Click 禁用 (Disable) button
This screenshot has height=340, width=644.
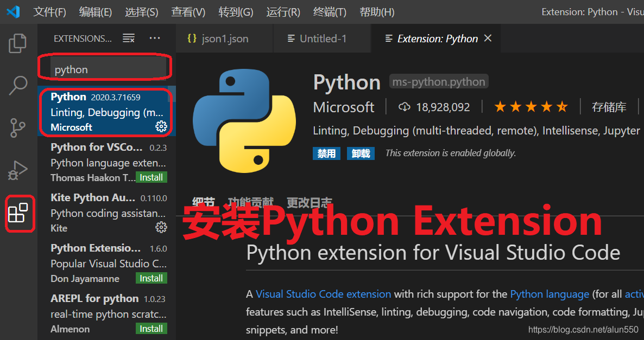point(326,153)
